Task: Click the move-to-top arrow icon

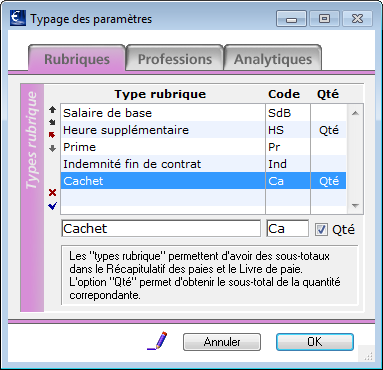Action: pyautogui.click(x=52, y=109)
